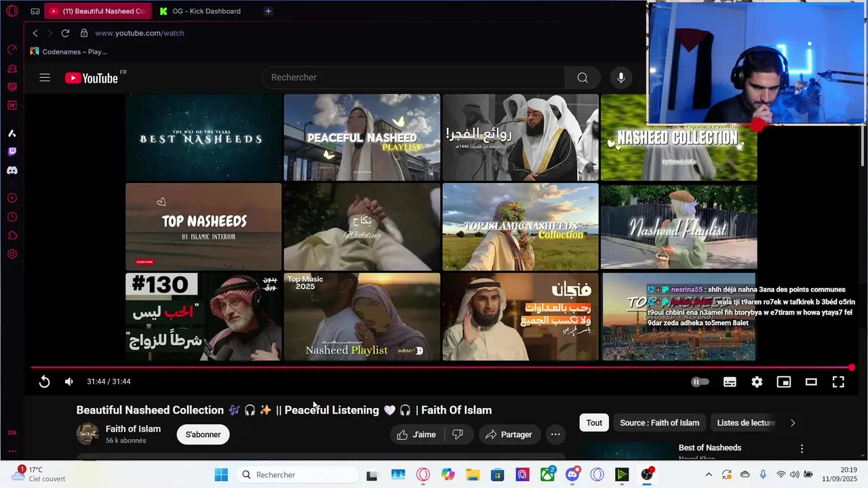The height and width of the screenshot is (488, 868).
Task: Open the #130 podcast thumbnail
Action: tap(203, 317)
